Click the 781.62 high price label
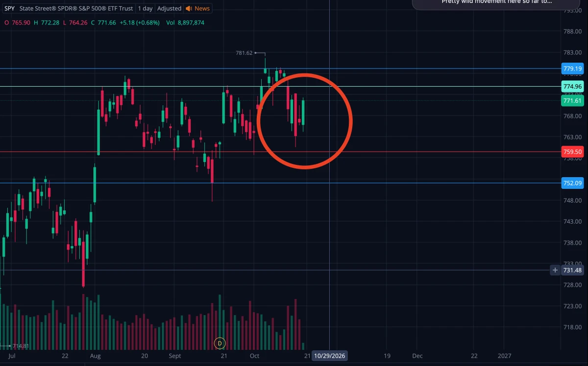This screenshot has height=366, width=588. [244, 52]
